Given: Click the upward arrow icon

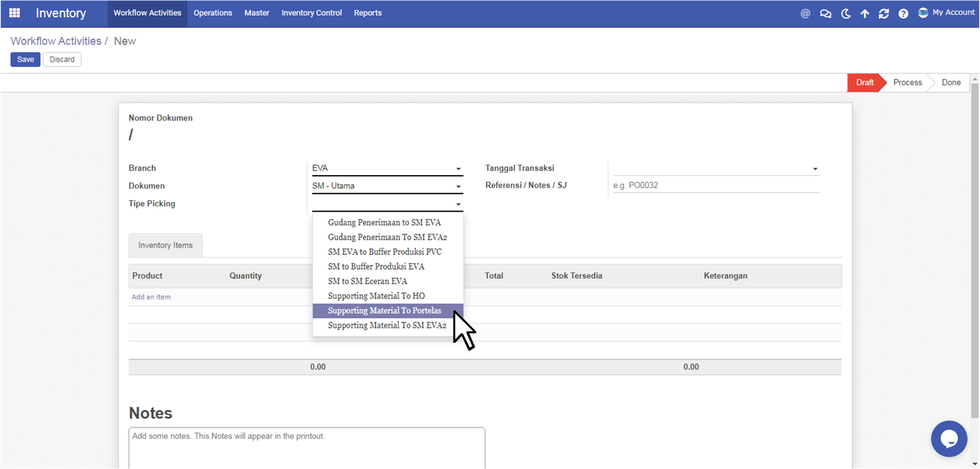Looking at the screenshot, I should (864, 14).
